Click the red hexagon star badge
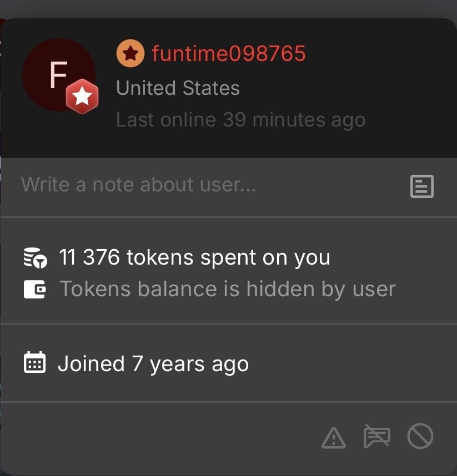 tap(82, 97)
